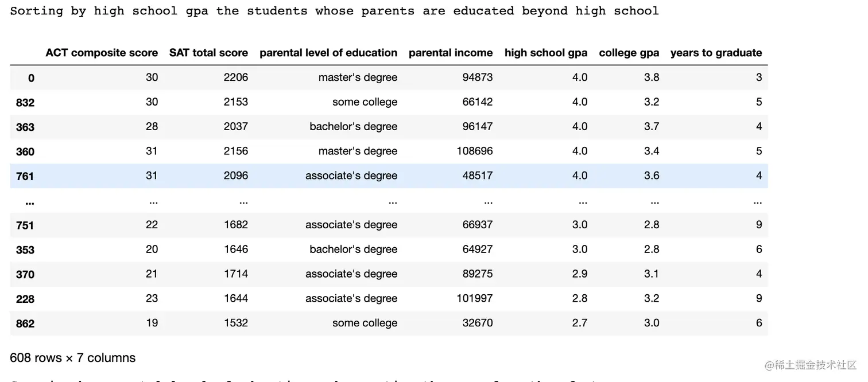Click the SAT total score column header

point(208,53)
